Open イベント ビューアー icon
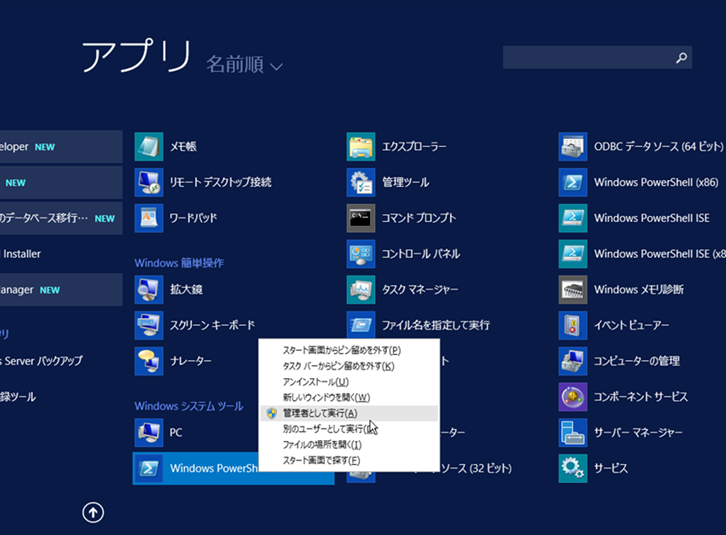 pos(573,325)
